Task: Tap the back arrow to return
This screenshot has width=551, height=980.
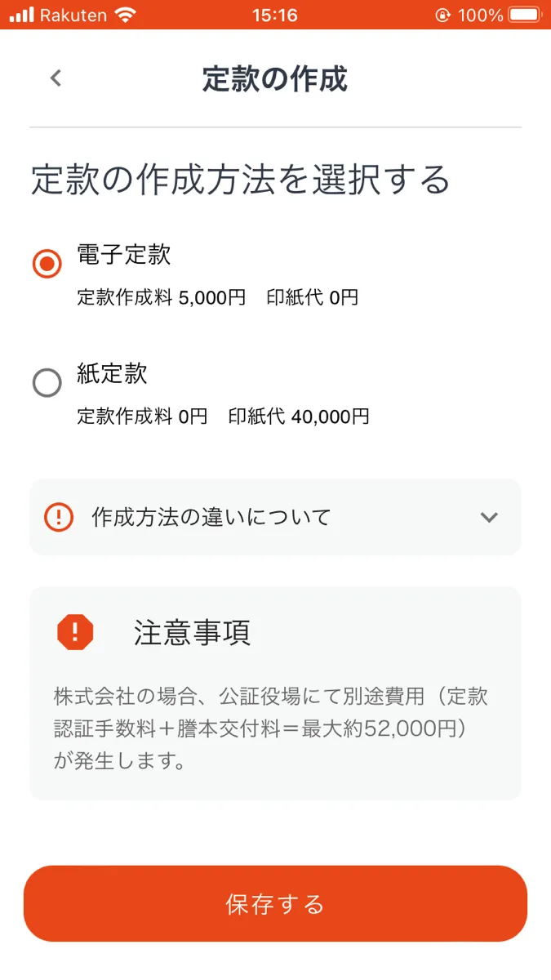Action: [x=55, y=78]
